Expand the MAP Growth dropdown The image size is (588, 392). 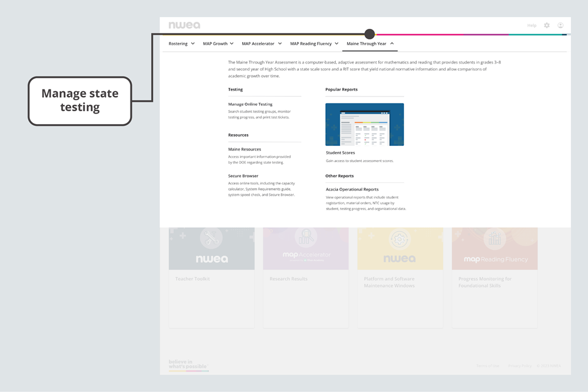click(x=218, y=44)
